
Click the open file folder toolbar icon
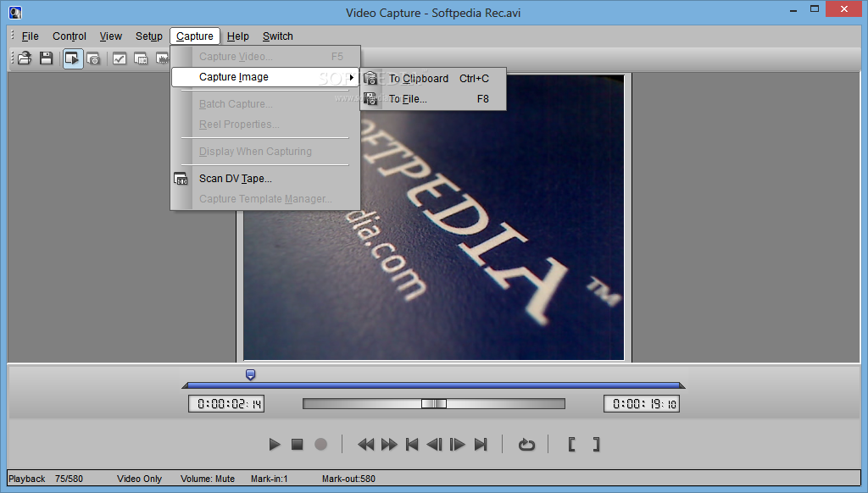(25, 58)
